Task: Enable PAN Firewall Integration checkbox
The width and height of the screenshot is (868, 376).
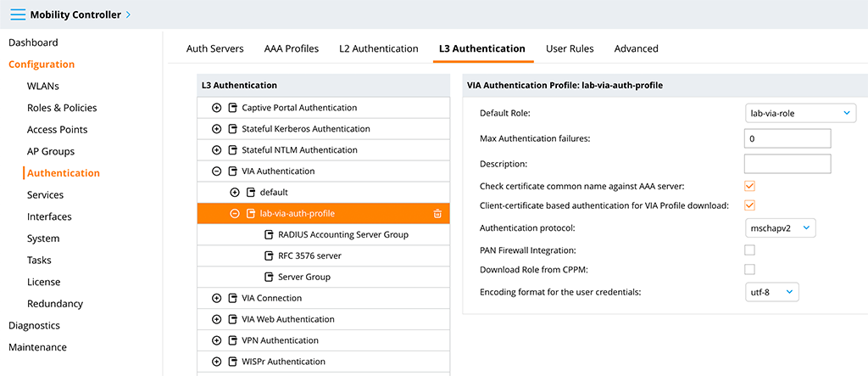Action: click(x=749, y=250)
